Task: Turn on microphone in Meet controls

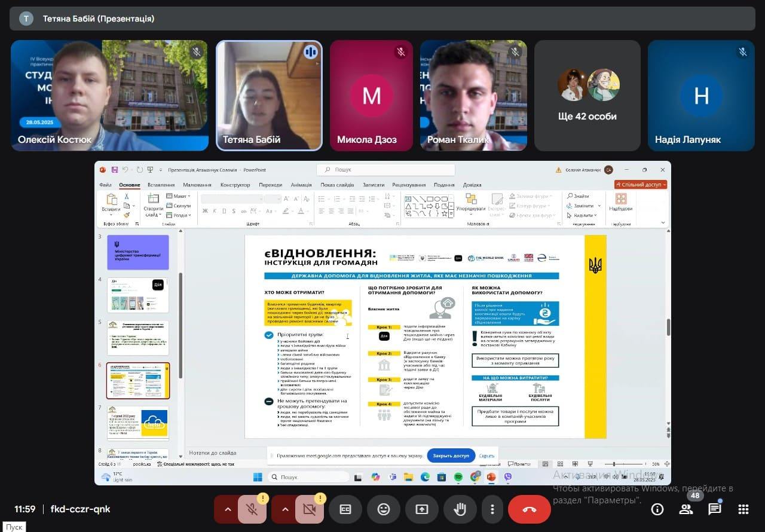Action: (252, 509)
